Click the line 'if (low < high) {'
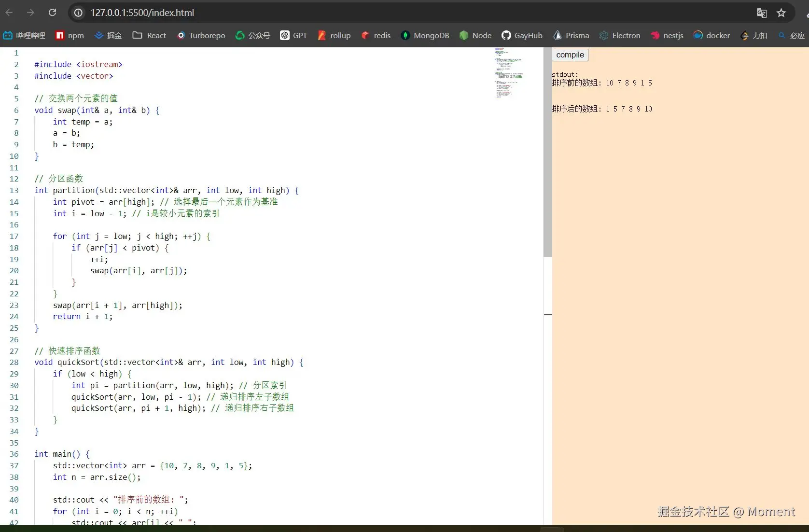This screenshot has height=532, width=809. (92, 374)
